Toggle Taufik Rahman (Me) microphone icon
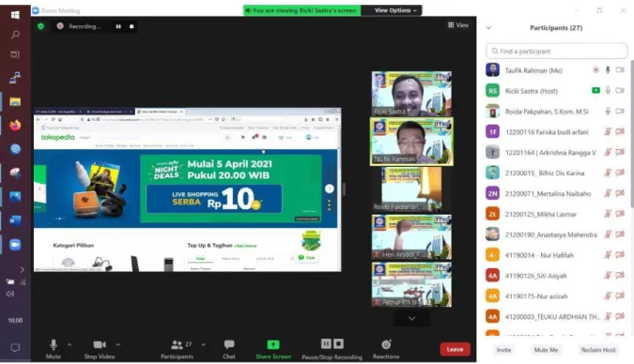This screenshot has width=634, height=364. [608, 70]
